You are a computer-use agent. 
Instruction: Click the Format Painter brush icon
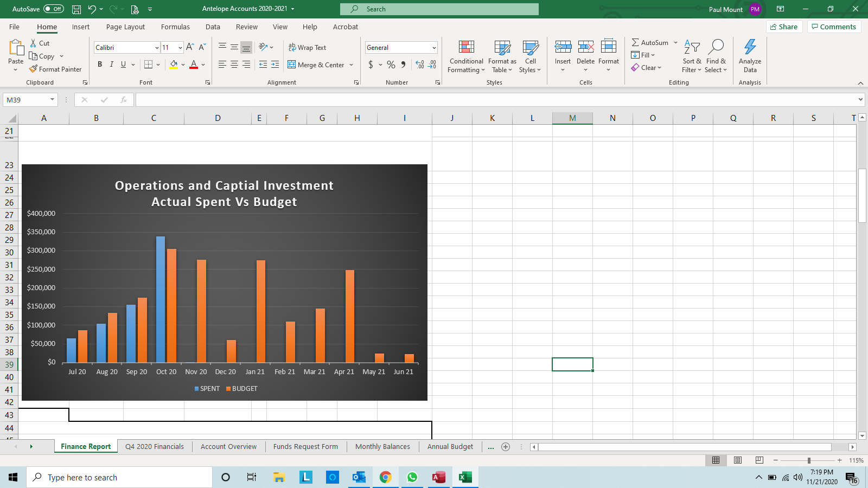(34, 69)
